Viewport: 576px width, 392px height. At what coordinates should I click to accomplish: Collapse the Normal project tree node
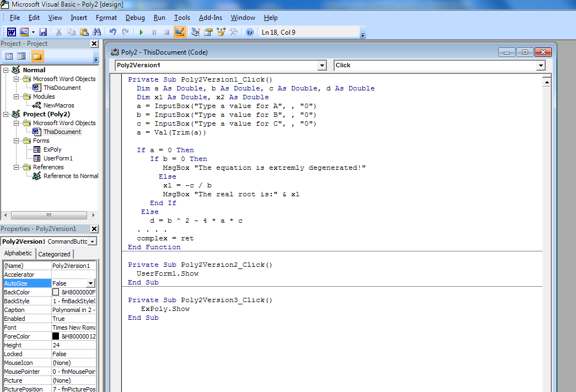click(x=6, y=70)
